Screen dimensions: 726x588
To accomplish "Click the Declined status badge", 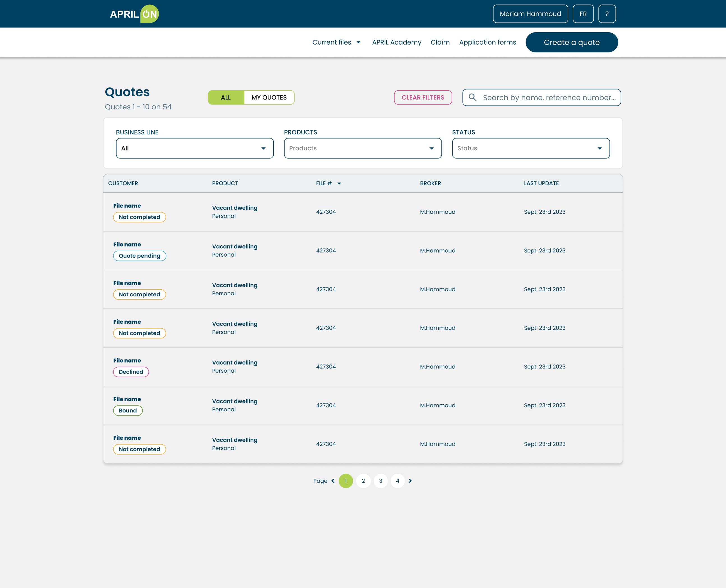I will [131, 372].
